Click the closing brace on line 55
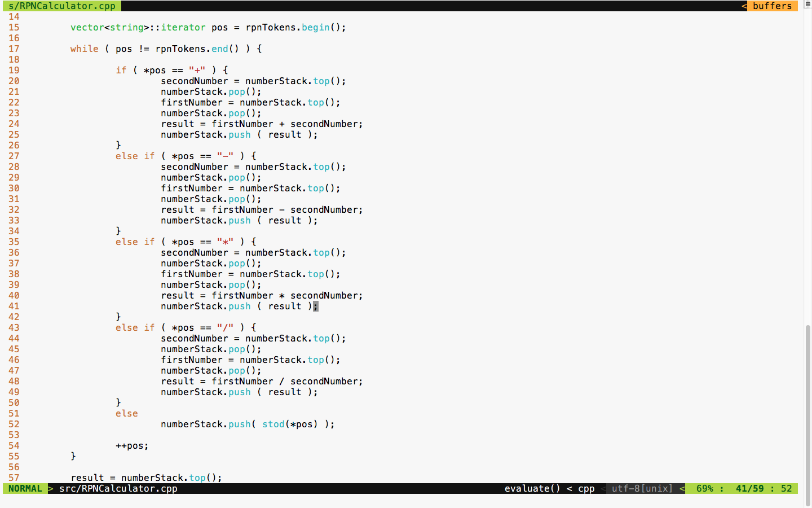The width and height of the screenshot is (812, 508). [73, 456]
